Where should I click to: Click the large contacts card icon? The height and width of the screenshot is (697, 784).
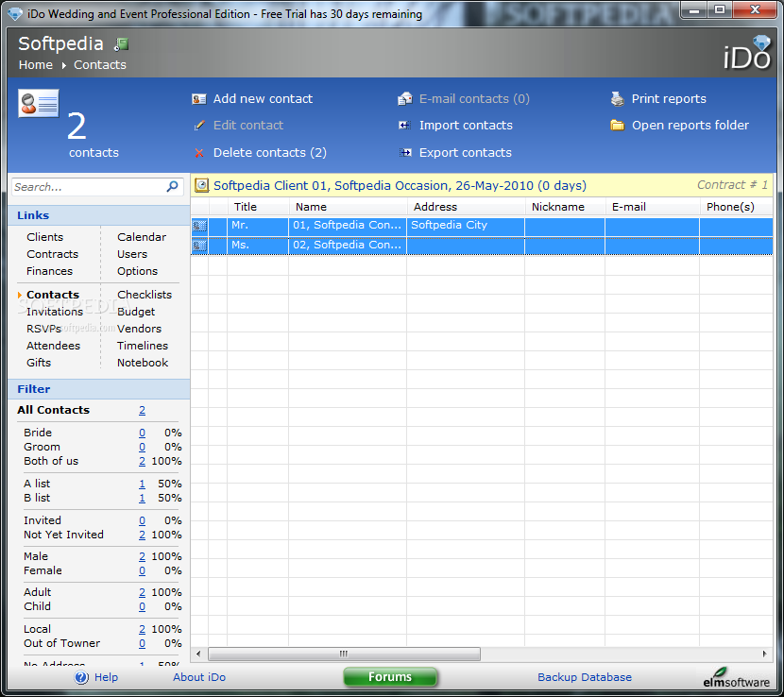click(39, 104)
